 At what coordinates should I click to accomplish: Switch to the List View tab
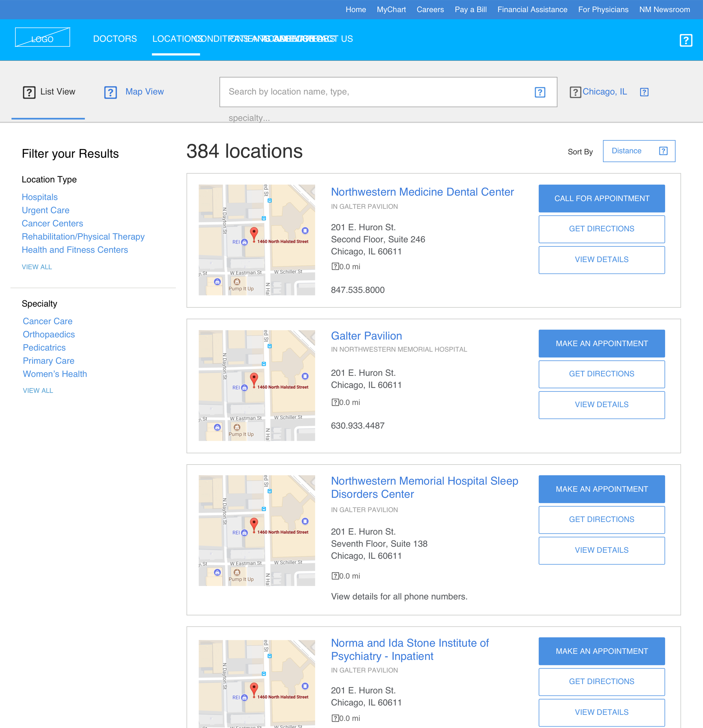tap(48, 92)
